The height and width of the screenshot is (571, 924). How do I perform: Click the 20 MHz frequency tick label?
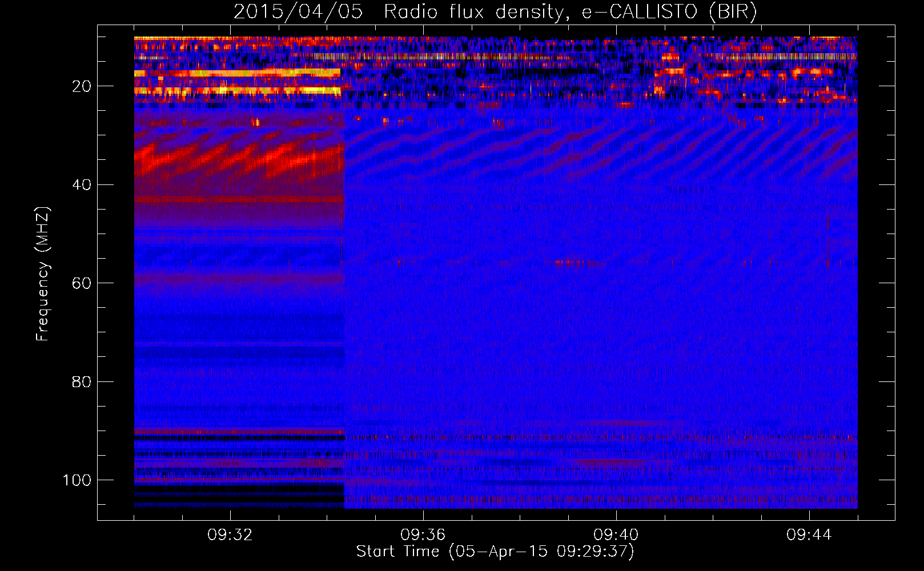click(x=82, y=86)
